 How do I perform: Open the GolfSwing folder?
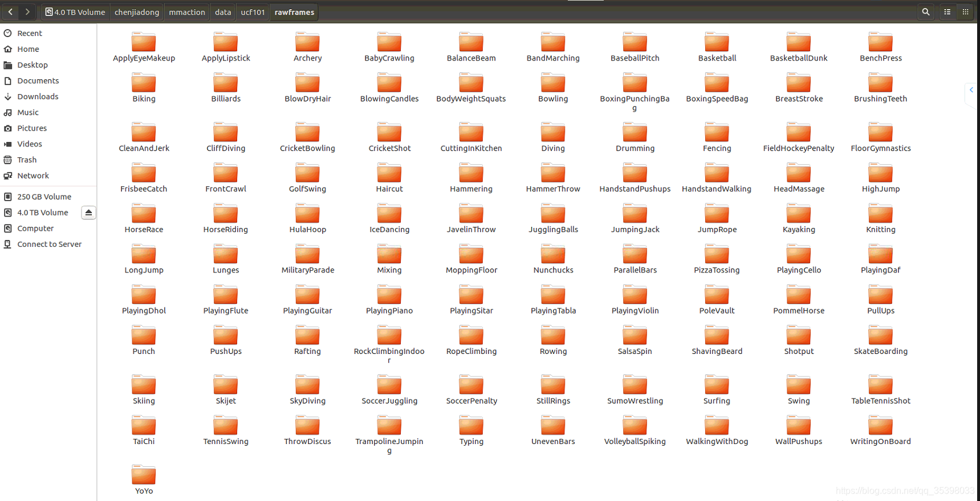(x=307, y=178)
